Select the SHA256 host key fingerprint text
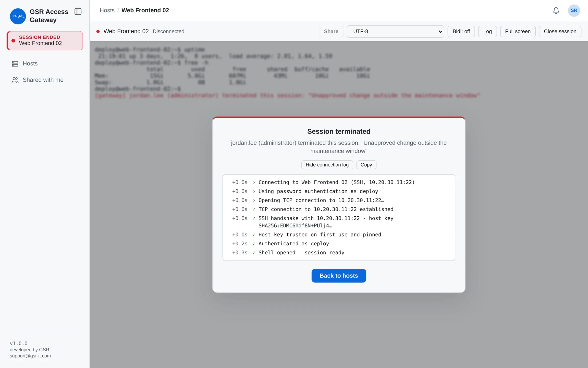 pos(295,226)
